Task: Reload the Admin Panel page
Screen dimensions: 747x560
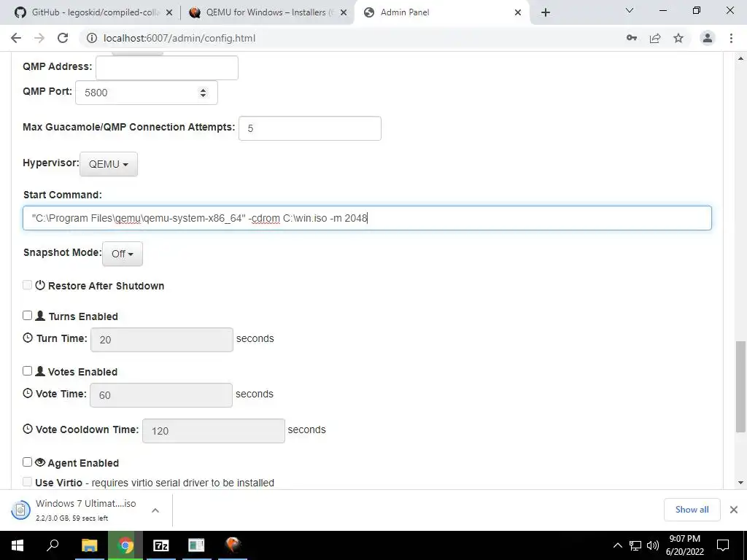Action: tap(63, 38)
